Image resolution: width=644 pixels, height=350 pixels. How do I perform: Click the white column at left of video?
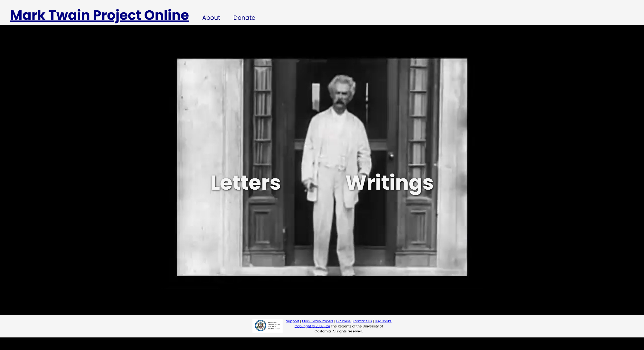pos(209,129)
